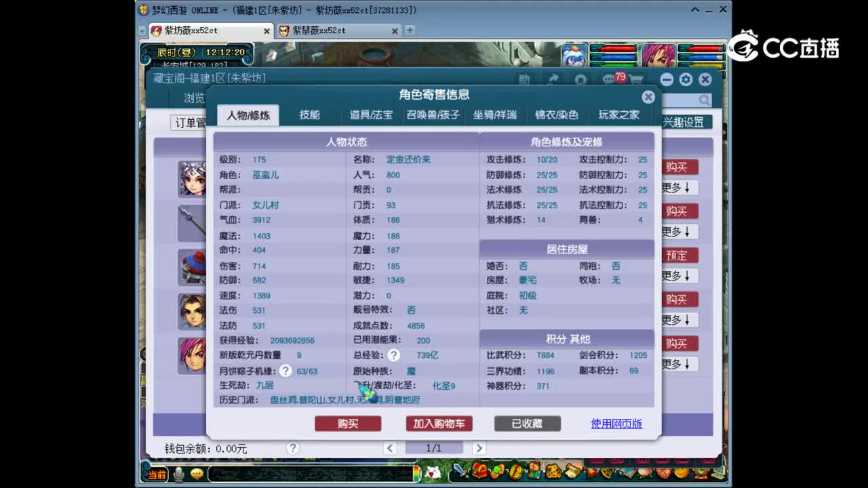Click the 订单管理 button
This screenshot has width=868, height=488.
click(189, 123)
